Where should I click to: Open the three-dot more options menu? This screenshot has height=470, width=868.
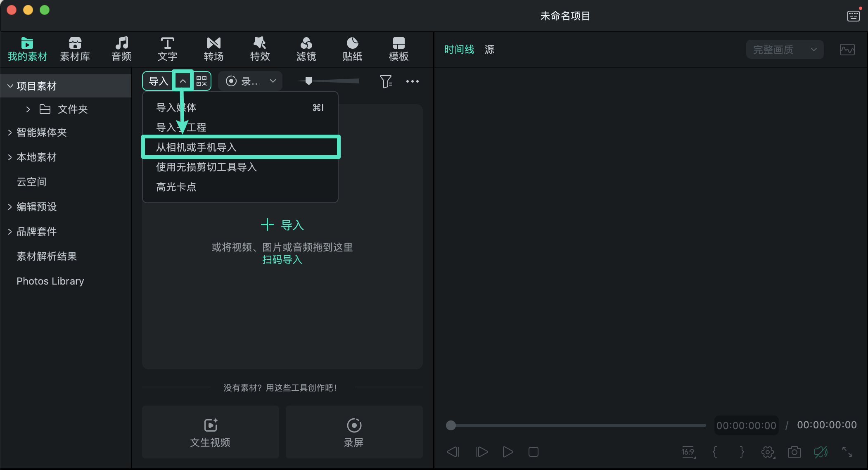coord(413,81)
